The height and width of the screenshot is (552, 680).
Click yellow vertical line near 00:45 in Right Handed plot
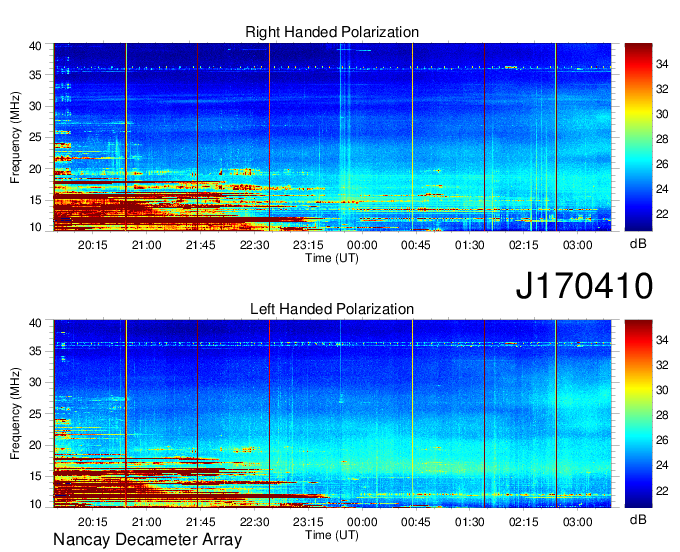coord(412,137)
